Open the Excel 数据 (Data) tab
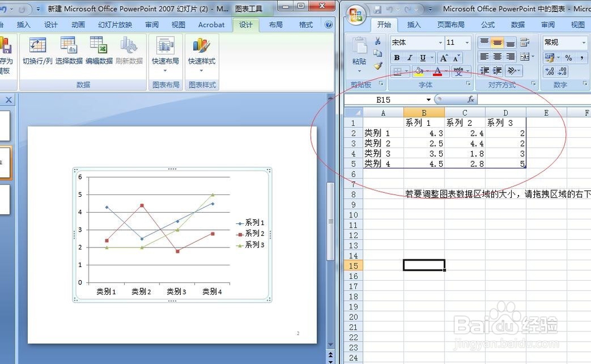Image resolution: width=591 pixels, height=364 pixels. pos(518,25)
